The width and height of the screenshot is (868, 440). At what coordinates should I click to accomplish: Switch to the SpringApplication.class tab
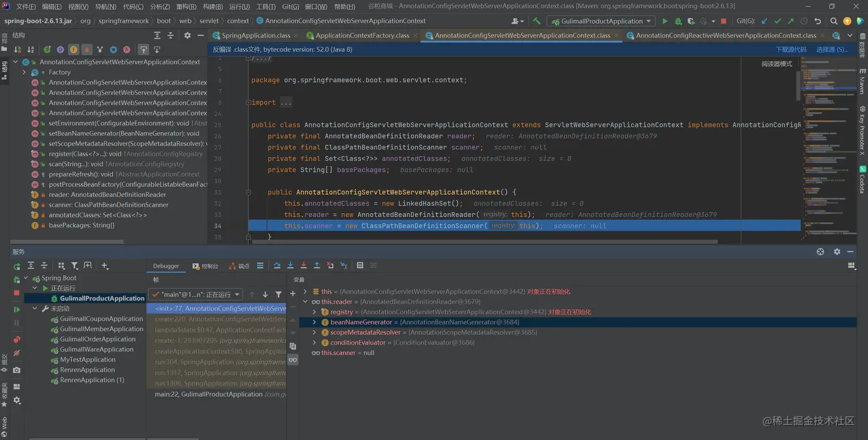point(255,36)
